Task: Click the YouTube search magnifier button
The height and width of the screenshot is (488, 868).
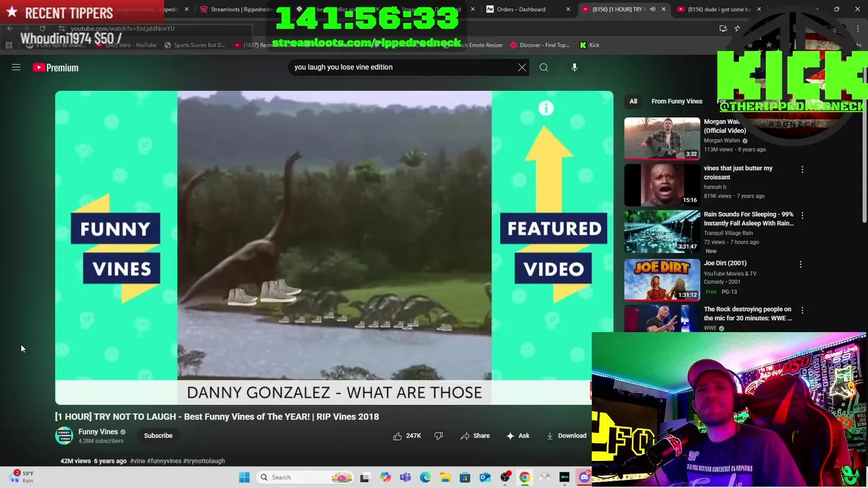Action: pos(543,67)
